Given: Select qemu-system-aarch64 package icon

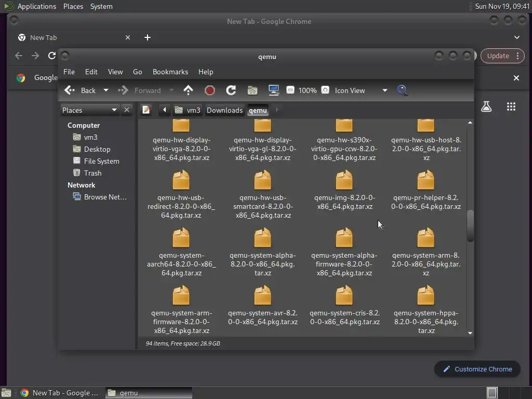Looking at the screenshot, I should [x=181, y=237].
